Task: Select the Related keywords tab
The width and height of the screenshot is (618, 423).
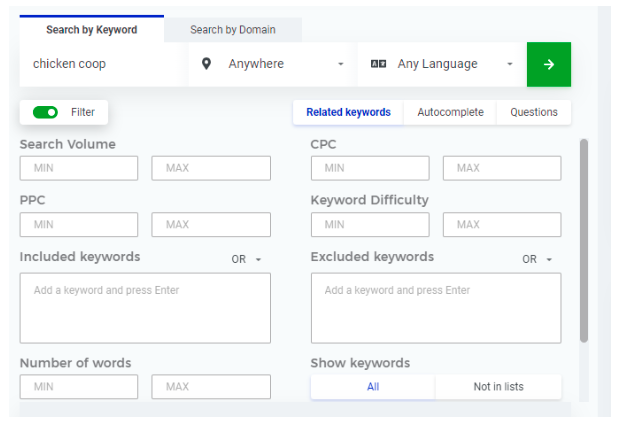Action: pyautogui.click(x=348, y=112)
